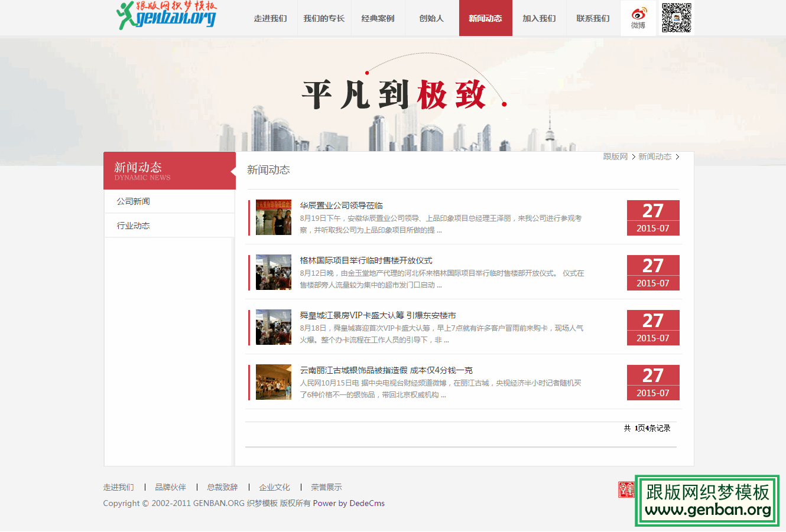
Task: Open the 走进我们 navigation item
Action: point(270,18)
